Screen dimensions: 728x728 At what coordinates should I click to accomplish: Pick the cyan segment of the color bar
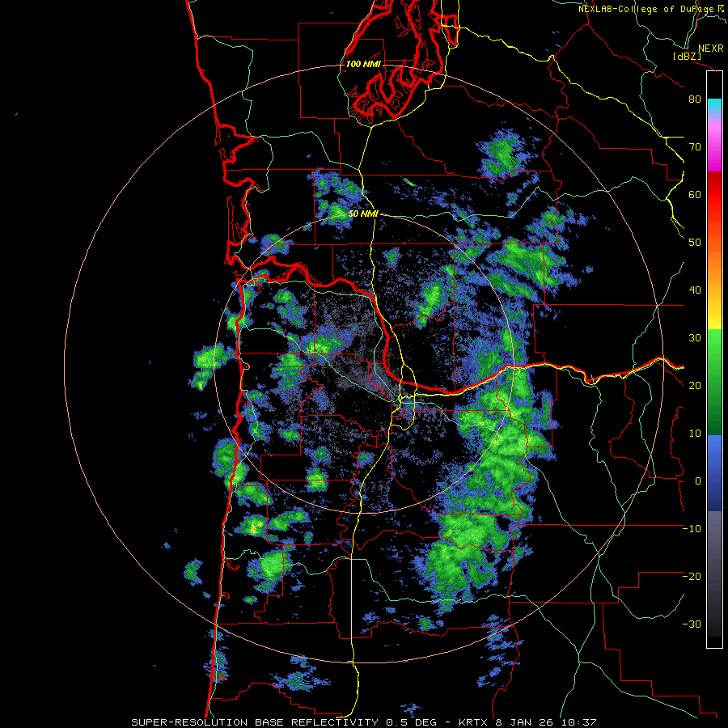click(714, 106)
